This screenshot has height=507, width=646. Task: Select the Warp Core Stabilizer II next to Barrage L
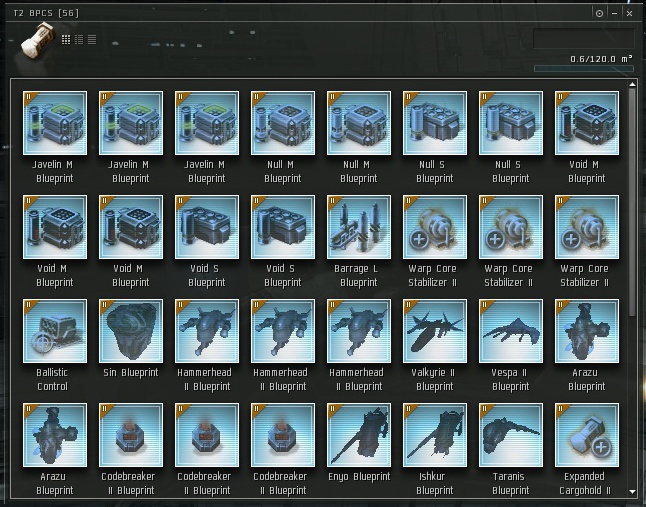click(x=435, y=227)
